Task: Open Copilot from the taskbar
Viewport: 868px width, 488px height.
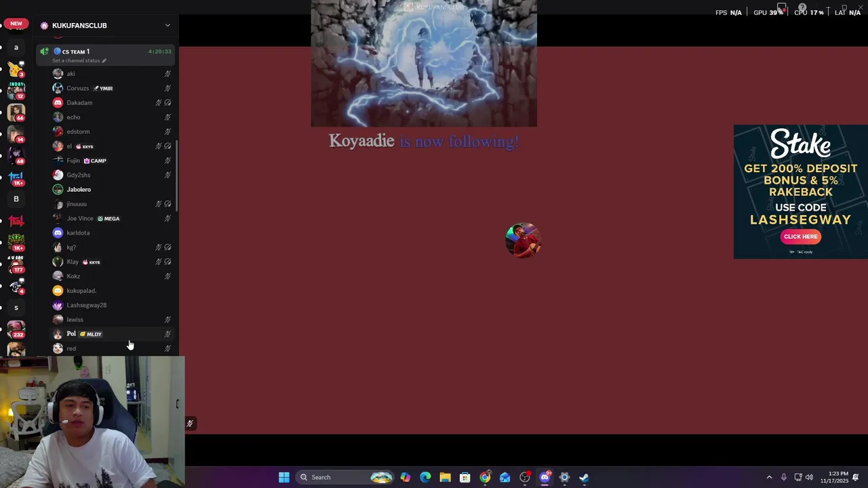Action: click(406, 477)
